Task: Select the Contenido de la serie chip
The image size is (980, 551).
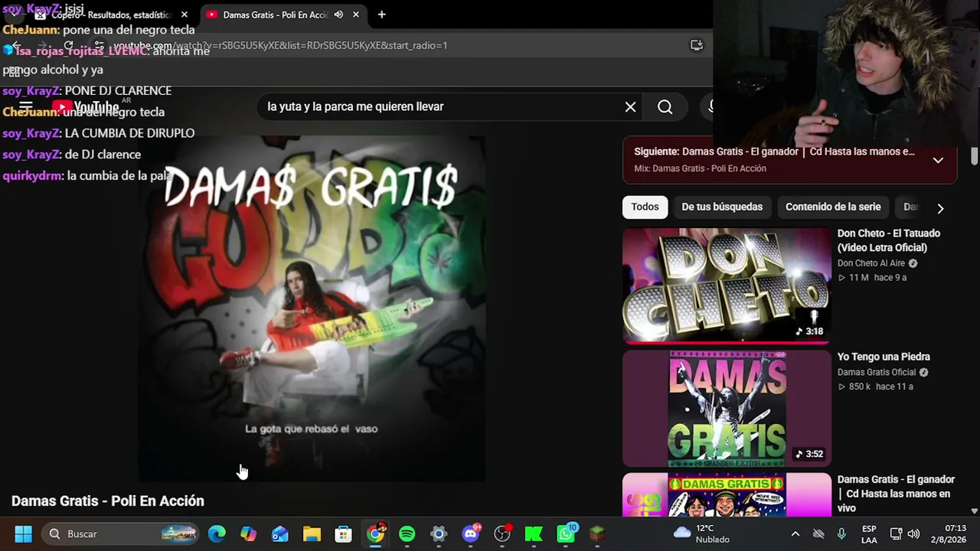Action: (833, 207)
